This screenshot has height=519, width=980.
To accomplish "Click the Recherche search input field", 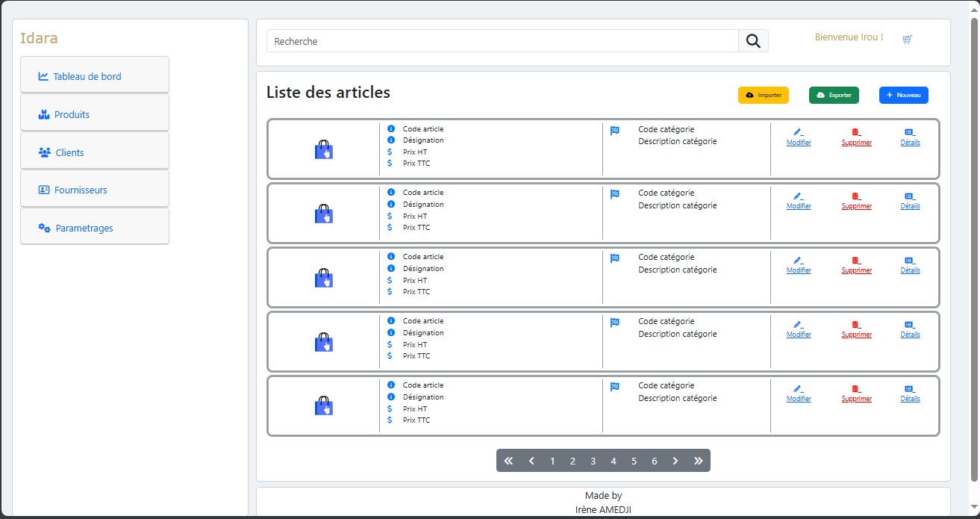I will pyautogui.click(x=502, y=42).
